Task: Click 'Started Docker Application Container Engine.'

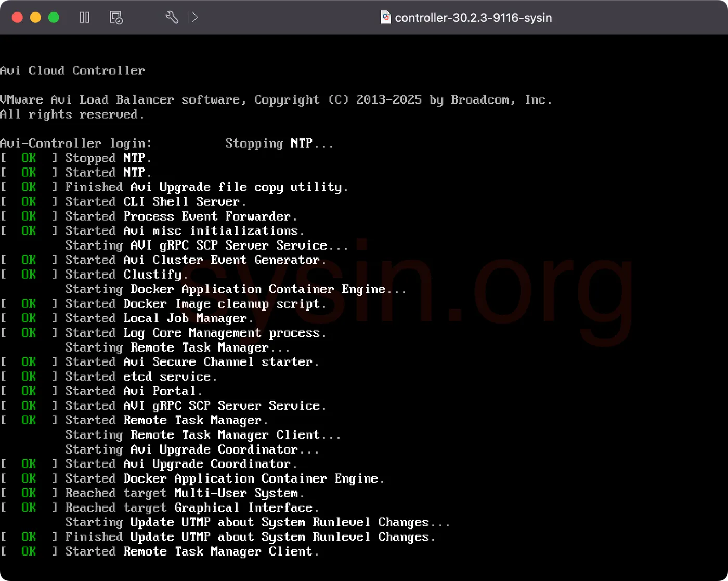Action: point(225,479)
